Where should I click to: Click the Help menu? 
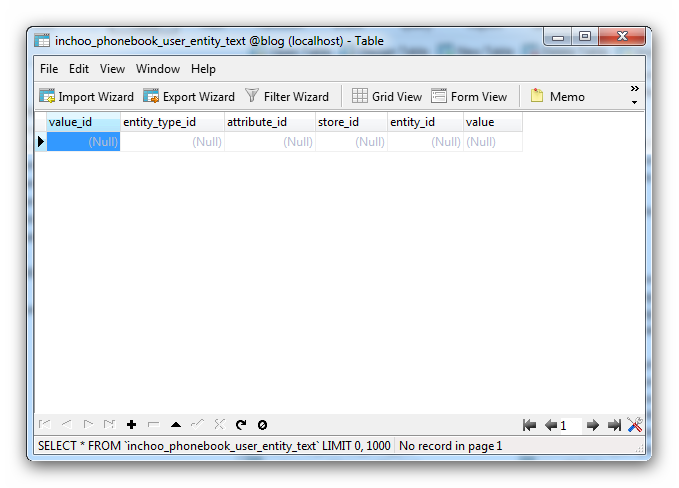click(203, 69)
